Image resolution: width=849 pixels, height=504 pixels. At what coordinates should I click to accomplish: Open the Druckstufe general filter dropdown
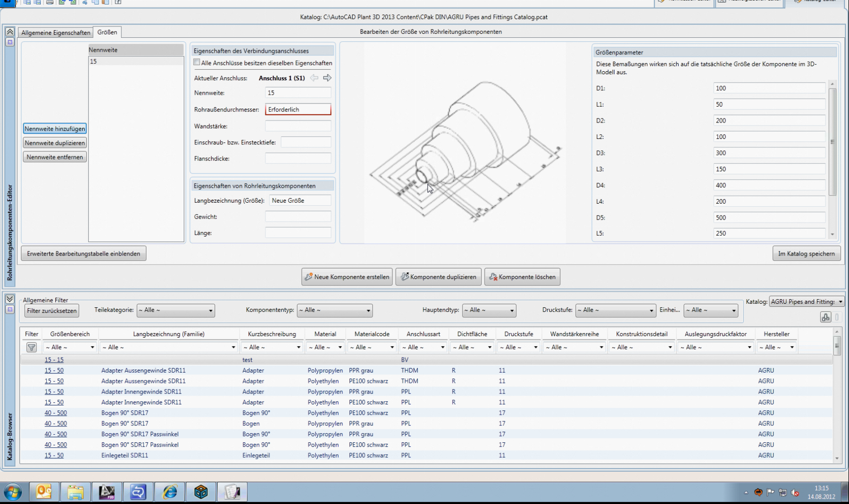tap(615, 310)
